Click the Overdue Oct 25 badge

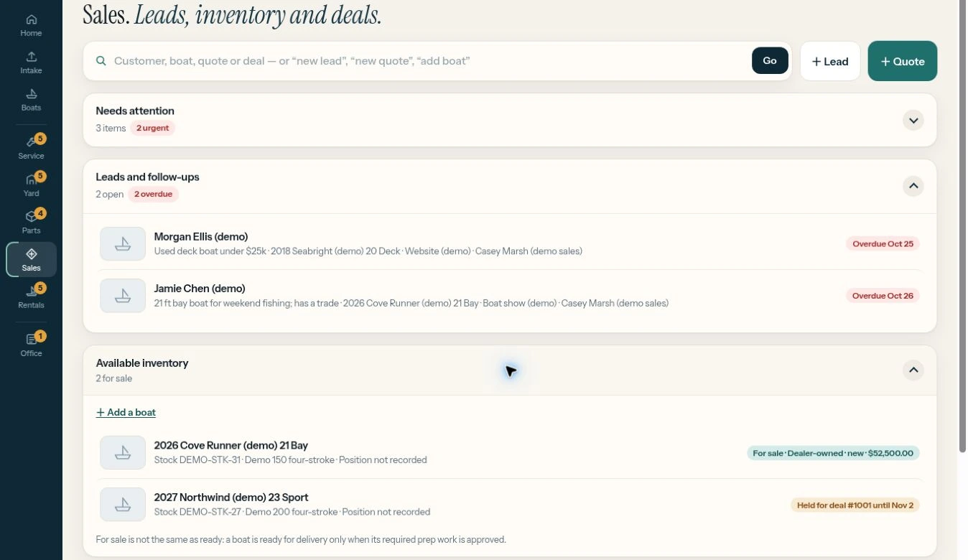tap(883, 244)
